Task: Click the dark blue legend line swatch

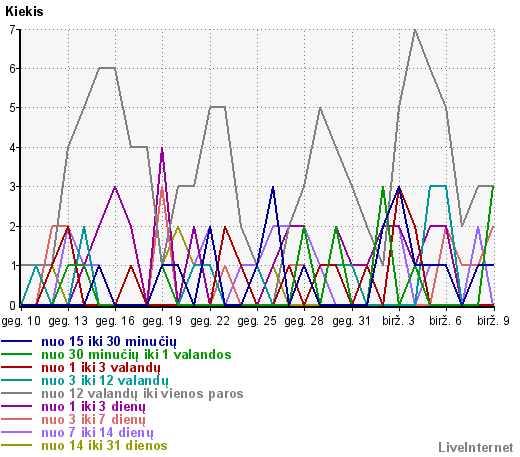Action: 17,341
